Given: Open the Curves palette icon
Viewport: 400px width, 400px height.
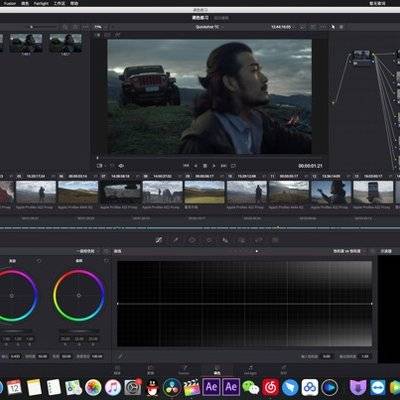Looking at the screenshot, I should click(159, 240).
